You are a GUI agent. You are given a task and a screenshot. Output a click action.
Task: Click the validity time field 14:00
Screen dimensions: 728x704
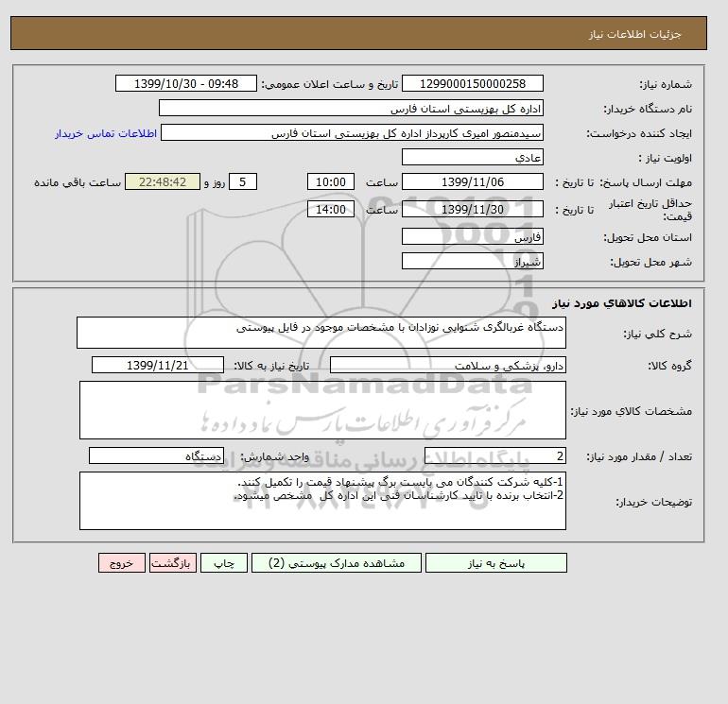(331, 209)
